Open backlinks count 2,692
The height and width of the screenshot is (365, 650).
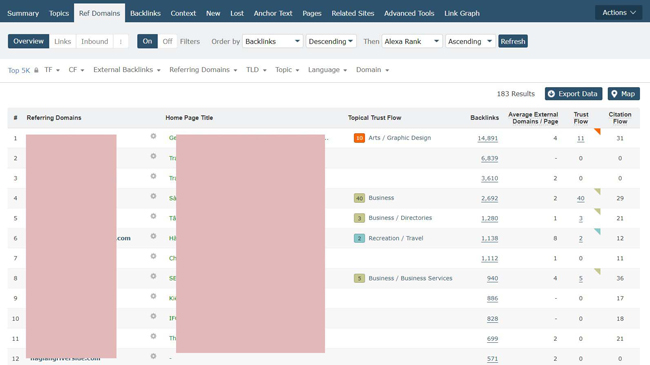click(490, 198)
